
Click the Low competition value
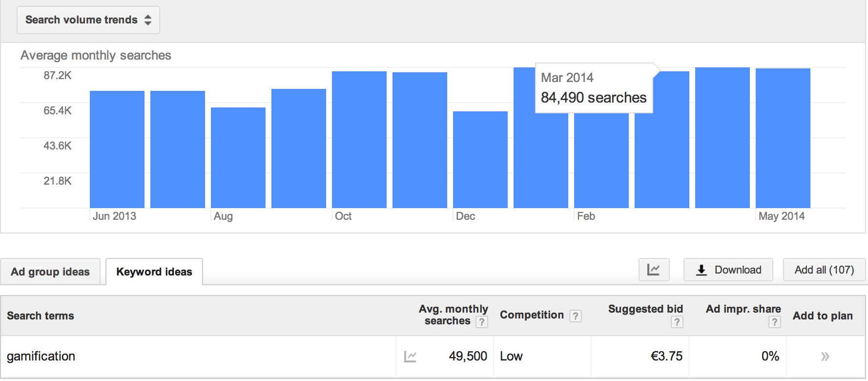(x=511, y=356)
